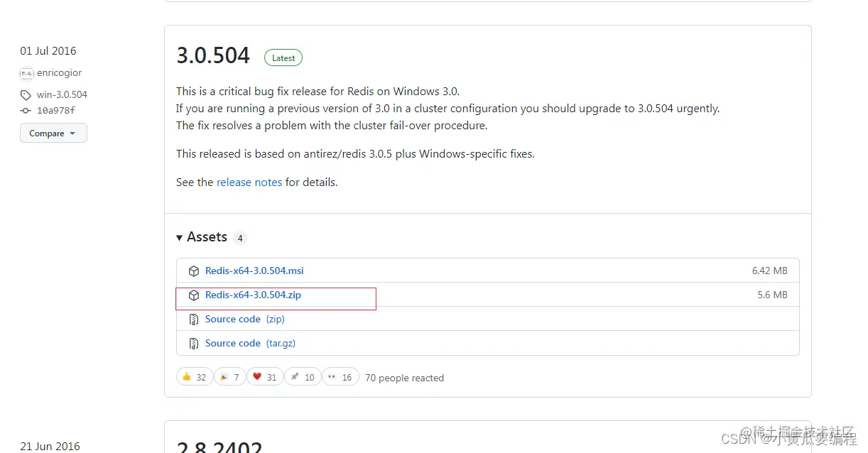Viewport: 868px width, 453px height.
Task: Collapse the Assets section triangle
Action: [180, 238]
